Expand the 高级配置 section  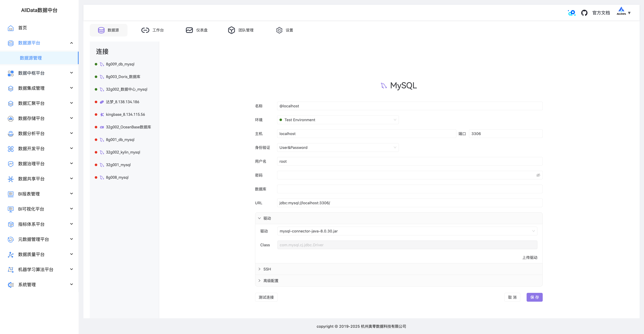click(399, 281)
